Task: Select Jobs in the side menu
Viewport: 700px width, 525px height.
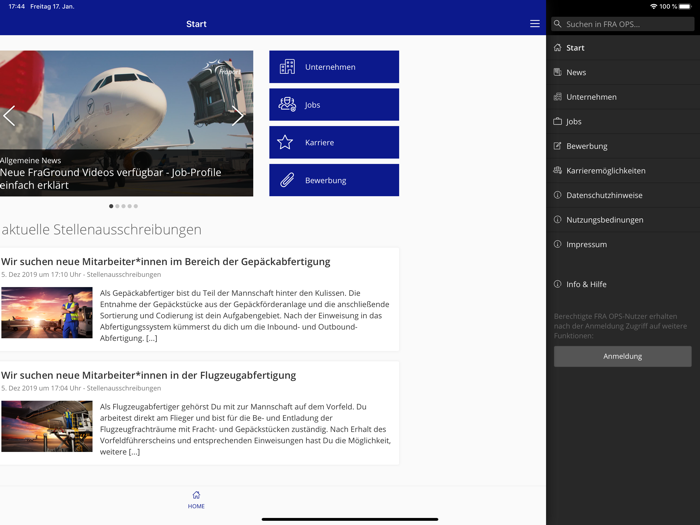Action: [x=623, y=121]
